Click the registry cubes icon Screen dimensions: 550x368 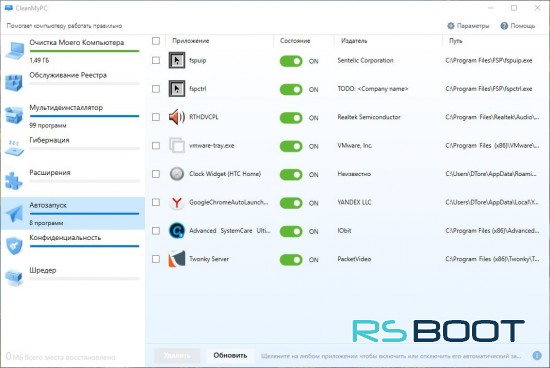pyautogui.click(x=14, y=82)
